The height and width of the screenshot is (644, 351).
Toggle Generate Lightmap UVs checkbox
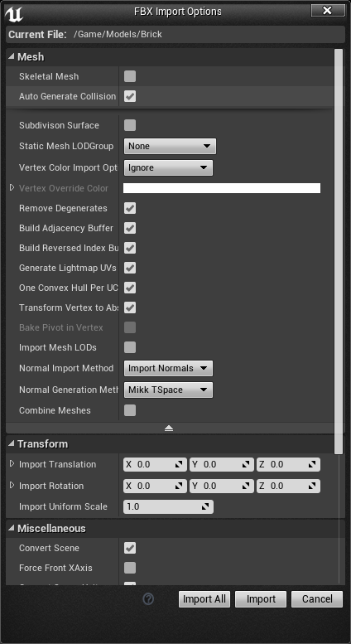[130, 268]
